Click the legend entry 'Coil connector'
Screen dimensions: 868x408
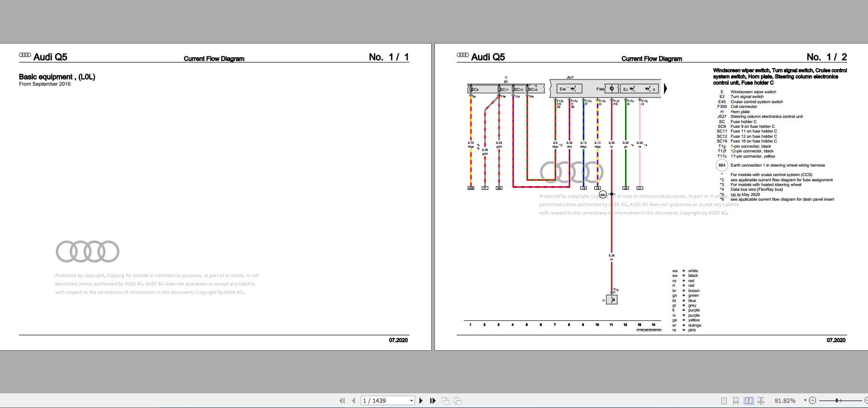tap(744, 106)
